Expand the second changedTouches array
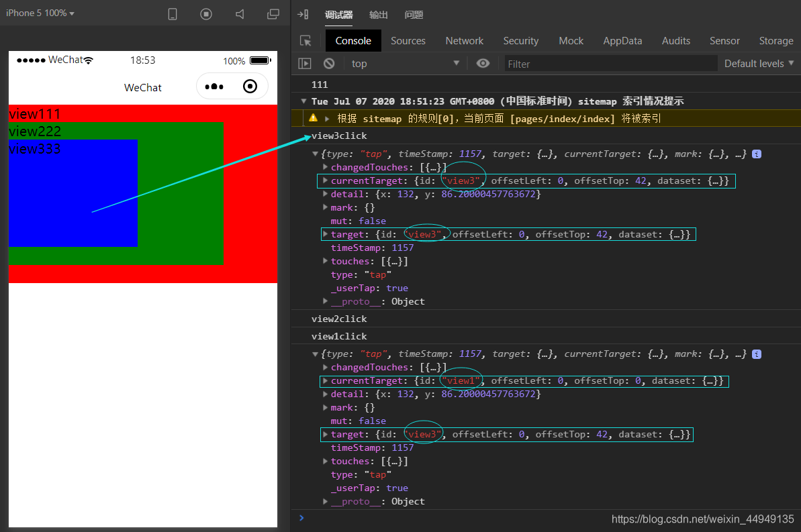Image resolution: width=801 pixels, height=532 pixels. tap(325, 367)
